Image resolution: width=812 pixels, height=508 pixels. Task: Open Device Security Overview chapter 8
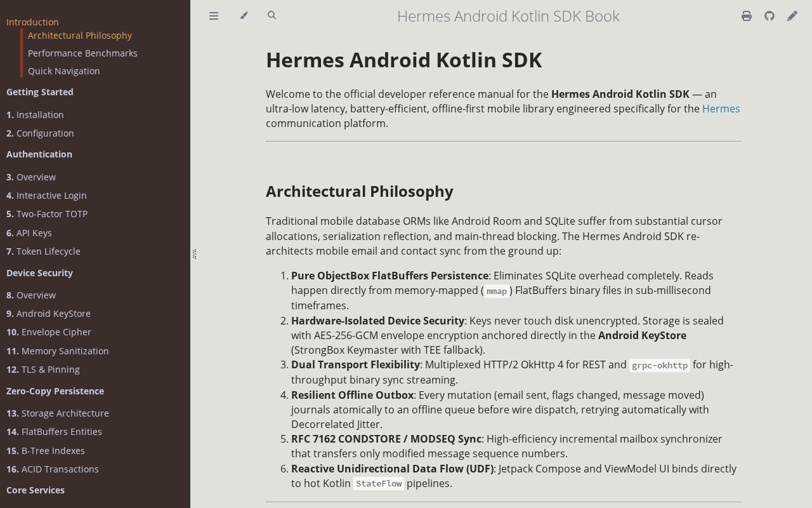click(31, 295)
